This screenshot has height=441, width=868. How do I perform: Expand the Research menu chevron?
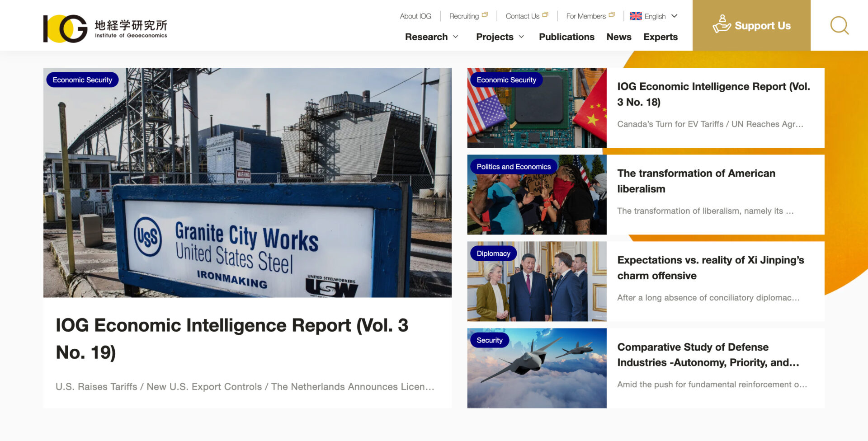pyautogui.click(x=455, y=37)
